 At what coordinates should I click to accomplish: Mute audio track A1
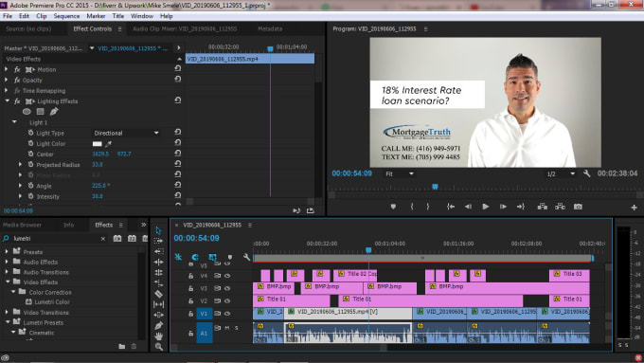[x=227, y=328]
